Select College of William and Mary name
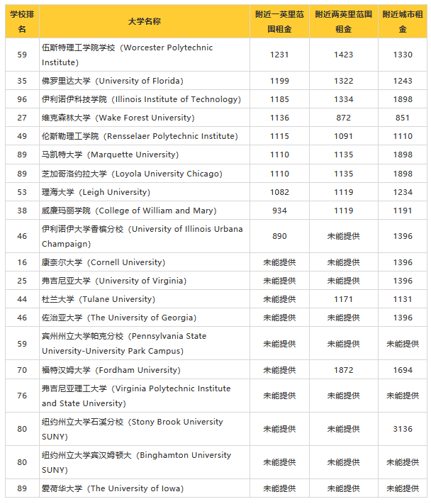Image resolution: width=431 pixels, height=504 pixels. [145, 211]
